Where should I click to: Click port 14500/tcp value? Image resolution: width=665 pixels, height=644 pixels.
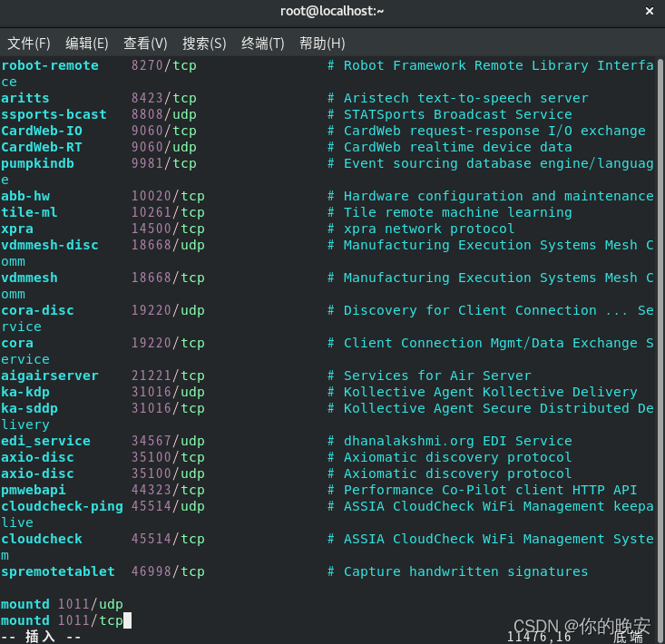point(168,229)
